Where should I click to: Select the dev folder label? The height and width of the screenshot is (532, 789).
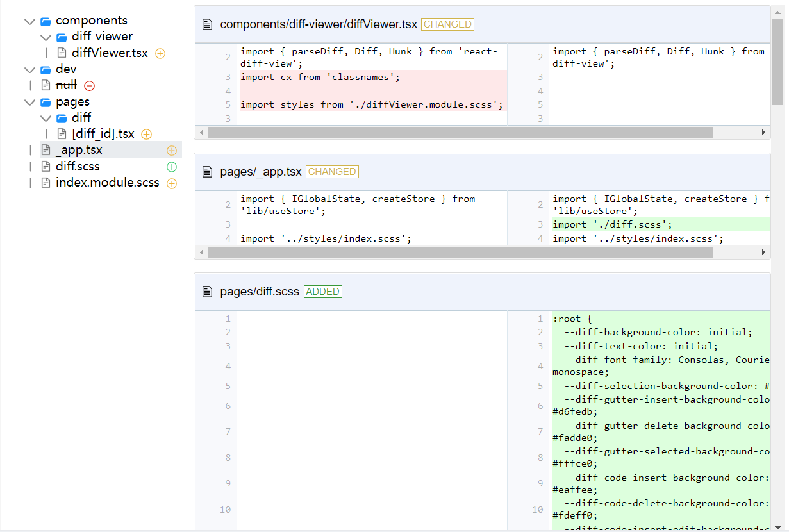(x=66, y=69)
